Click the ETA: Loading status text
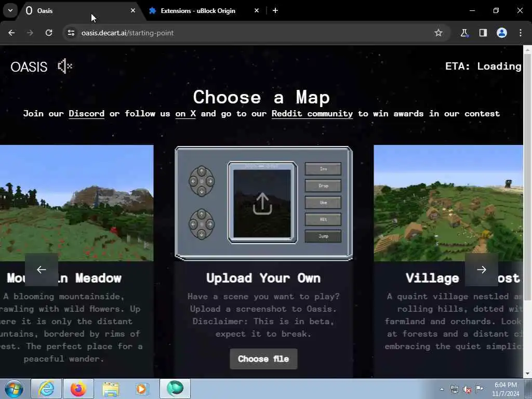The width and height of the screenshot is (532, 399). [483, 66]
